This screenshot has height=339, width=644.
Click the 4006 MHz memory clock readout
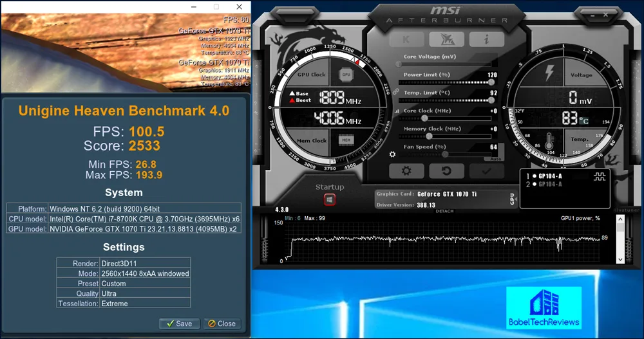[x=337, y=119]
